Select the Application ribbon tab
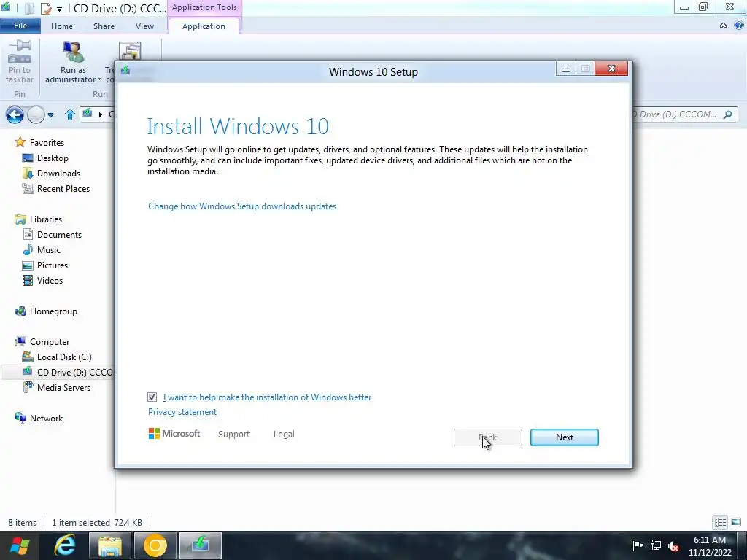Viewport: 747px width, 560px height. pyautogui.click(x=204, y=26)
